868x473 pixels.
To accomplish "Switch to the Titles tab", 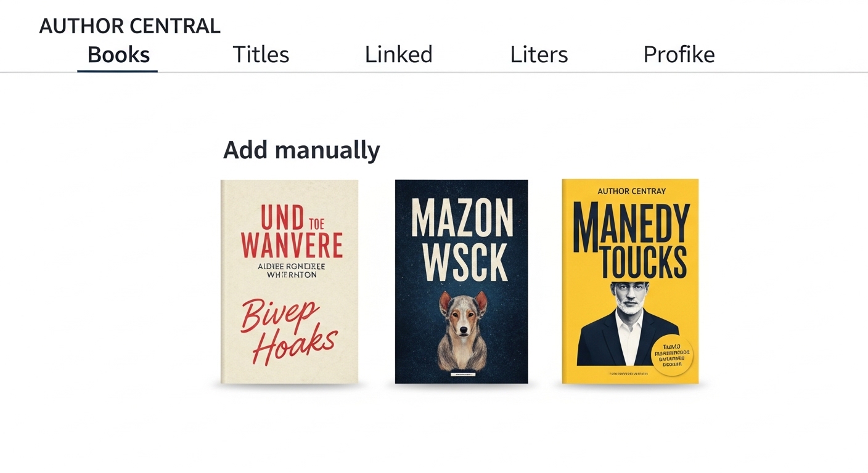I will point(261,54).
